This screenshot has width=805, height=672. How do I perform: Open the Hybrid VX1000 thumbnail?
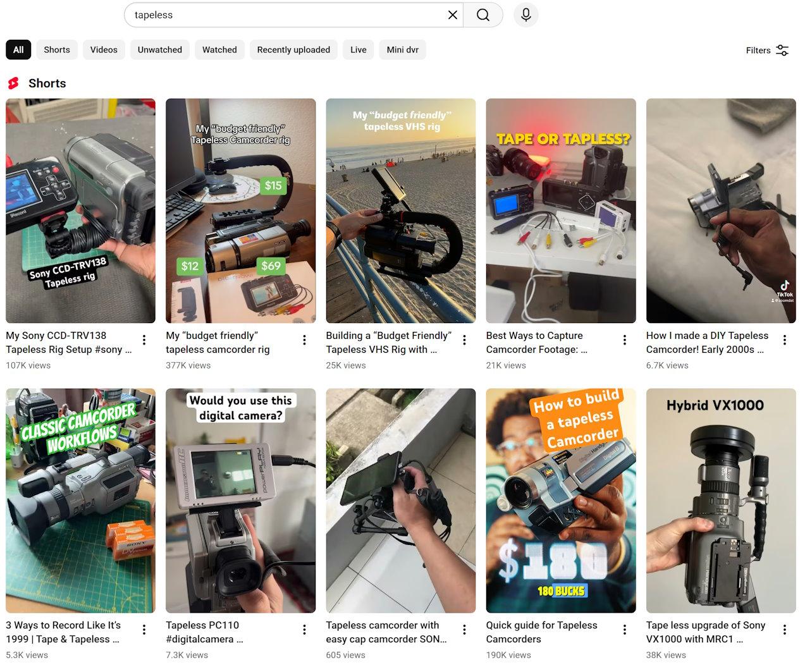pyautogui.click(x=721, y=501)
